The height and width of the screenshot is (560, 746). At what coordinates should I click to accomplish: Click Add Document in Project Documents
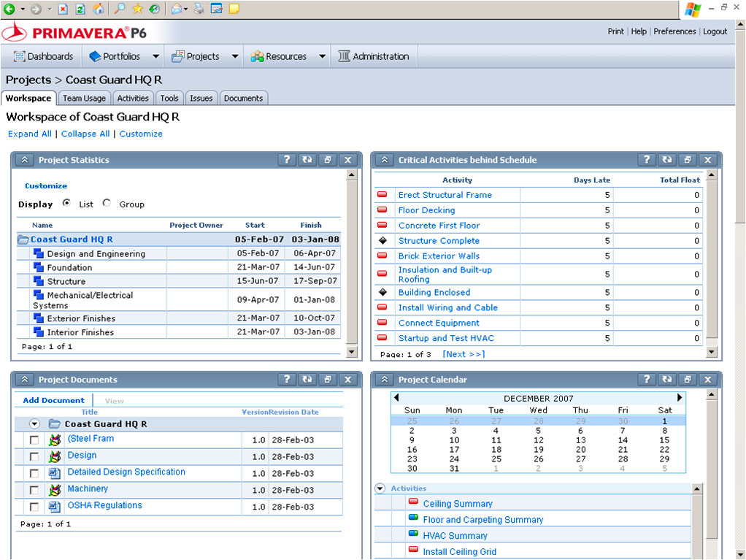pyautogui.click(x=53, y=400)
